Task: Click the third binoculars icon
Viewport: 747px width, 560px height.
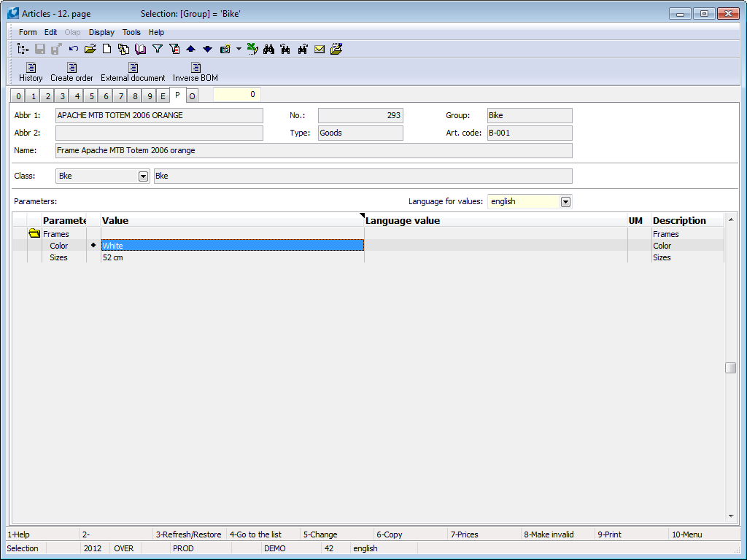Action: click(303, 49)
